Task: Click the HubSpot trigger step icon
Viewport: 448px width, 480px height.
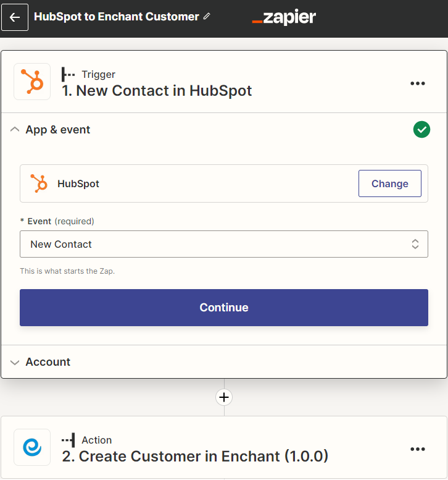Action: 32,82
